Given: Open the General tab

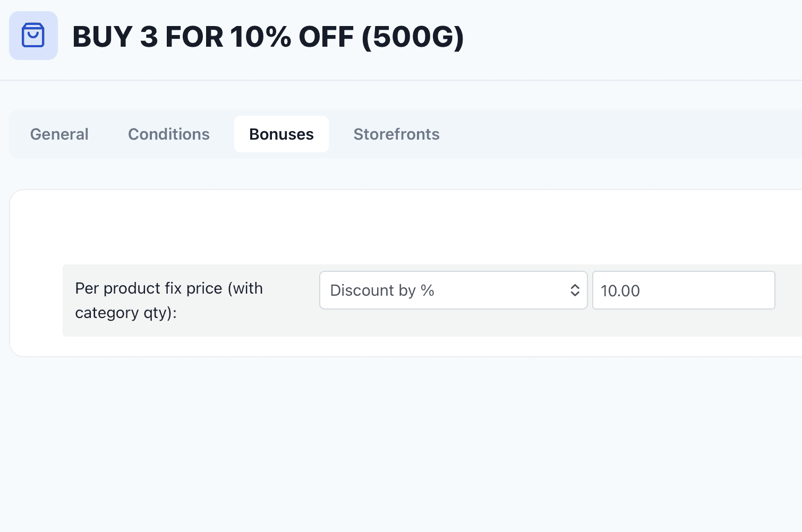Looking at the screenshot, I should click(59, 134).
